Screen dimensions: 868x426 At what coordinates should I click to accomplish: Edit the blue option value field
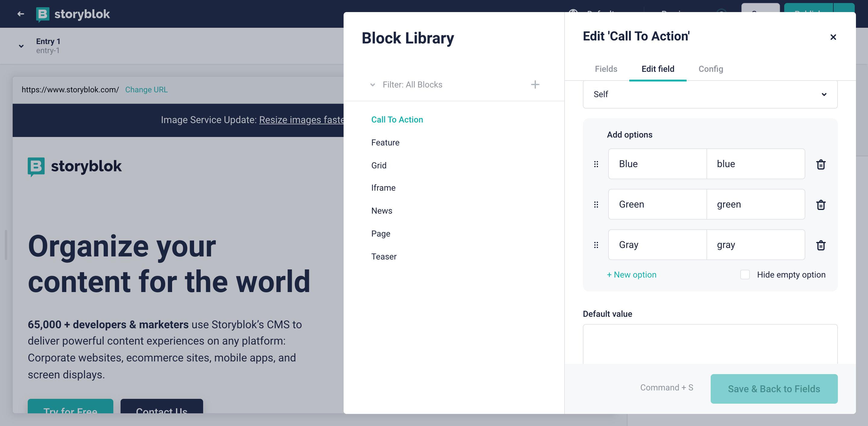pos(756,164)
